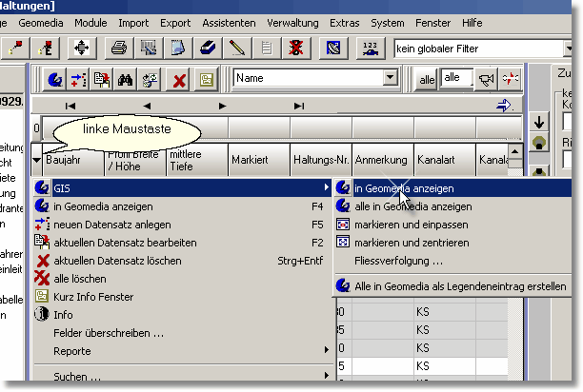Screen dimensions: 583x392
Task: Click the 'alle' text field
Action: pyautogui.click(x=456, y=78)
